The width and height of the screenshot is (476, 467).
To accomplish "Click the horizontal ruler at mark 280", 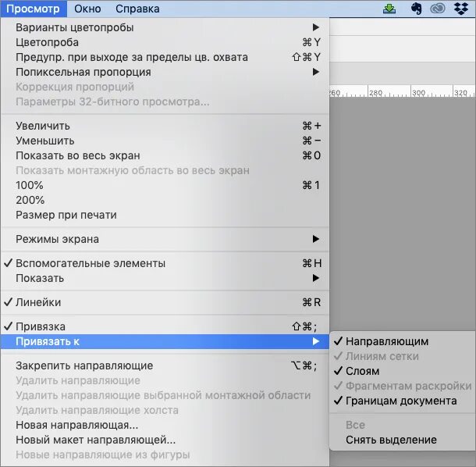I will (375, 93).
